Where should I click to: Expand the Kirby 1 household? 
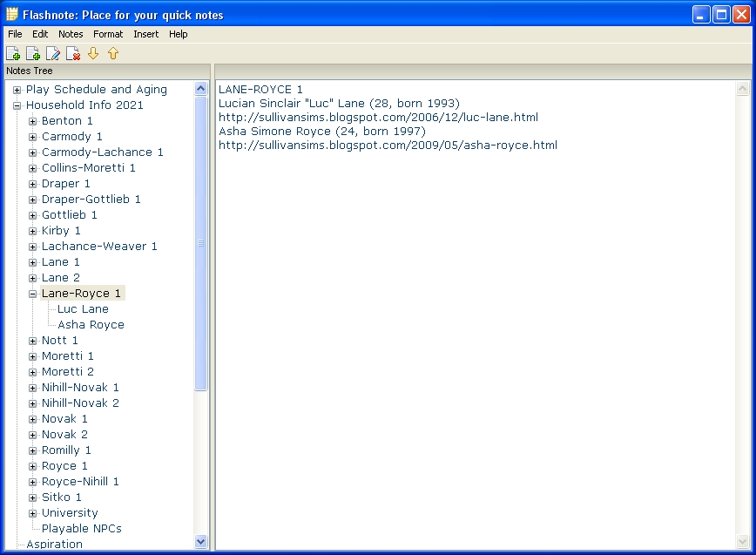(32, 231)
